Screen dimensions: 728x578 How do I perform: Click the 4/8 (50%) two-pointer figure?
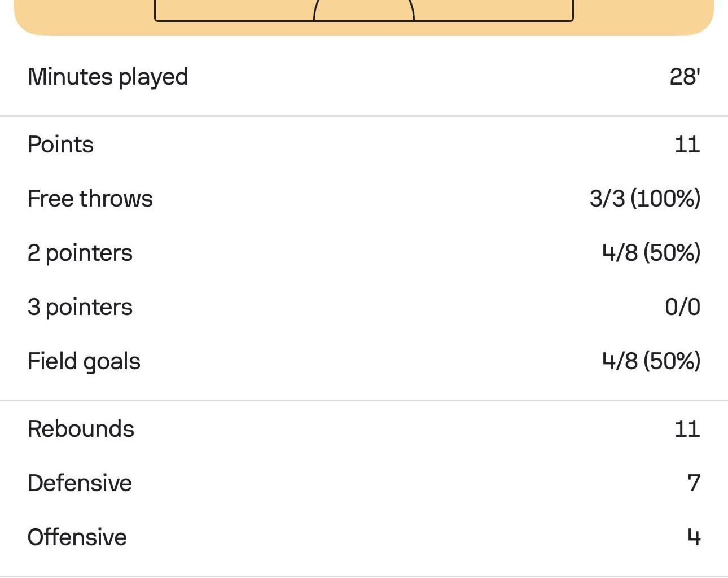(651, 252)
